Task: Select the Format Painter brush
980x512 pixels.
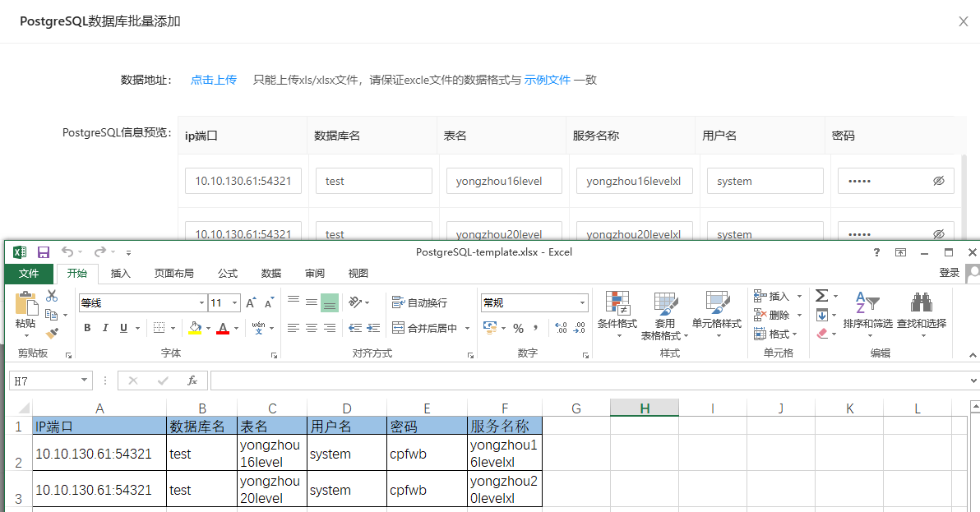Action: (x=52, y=333)
